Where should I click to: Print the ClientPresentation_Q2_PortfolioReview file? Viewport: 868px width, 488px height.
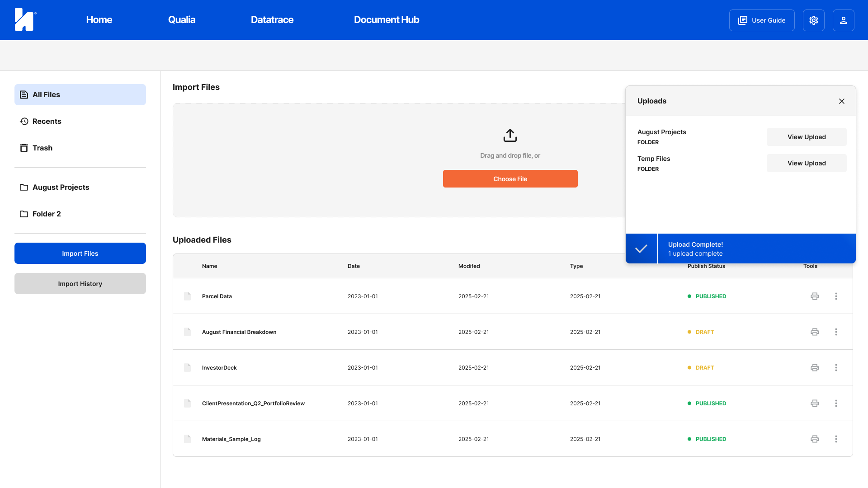(815, 404)
